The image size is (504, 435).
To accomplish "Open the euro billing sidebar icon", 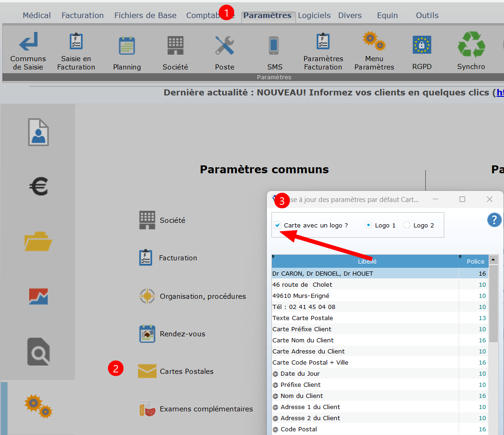I will (x=38, y=186).
